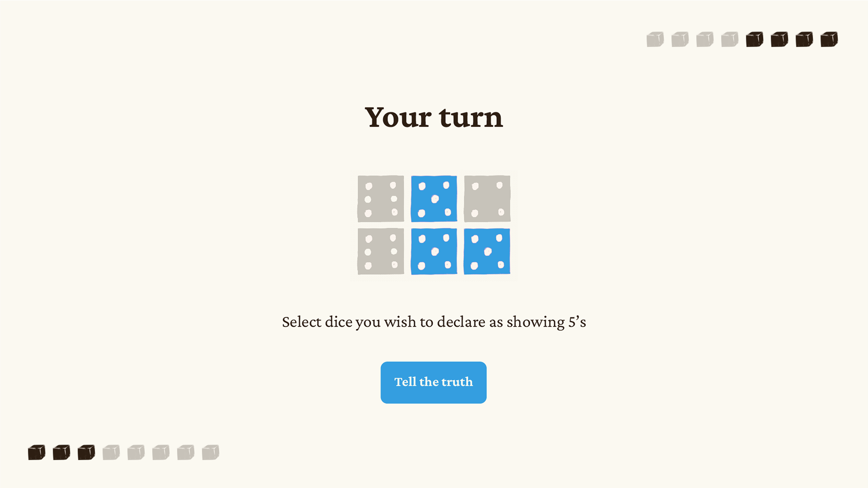Select the gray six die in top row
Image resolution: width=868 pixels, height=488 pixels.
381,199
